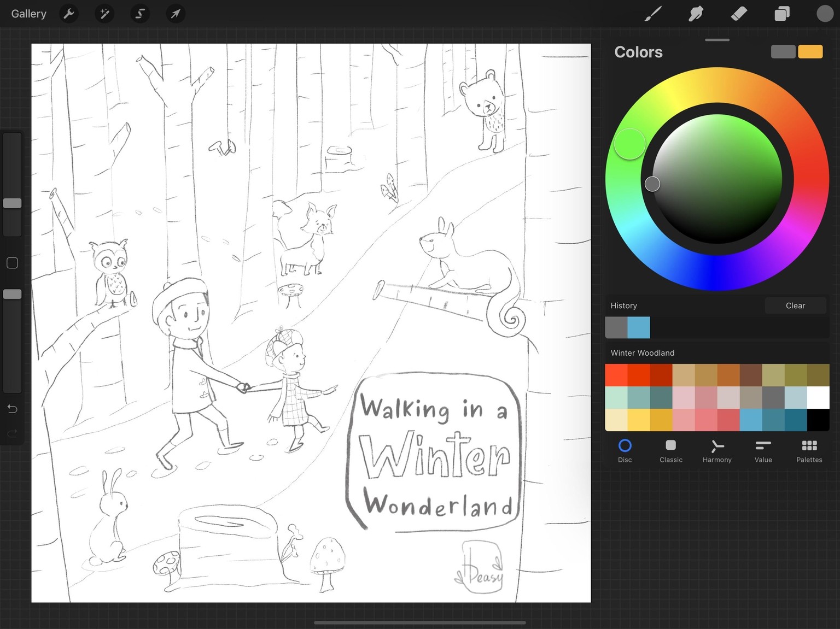The image size is (840, 629).
Task: Open the Adjustments magic wand menu
Action: (104, 14)
